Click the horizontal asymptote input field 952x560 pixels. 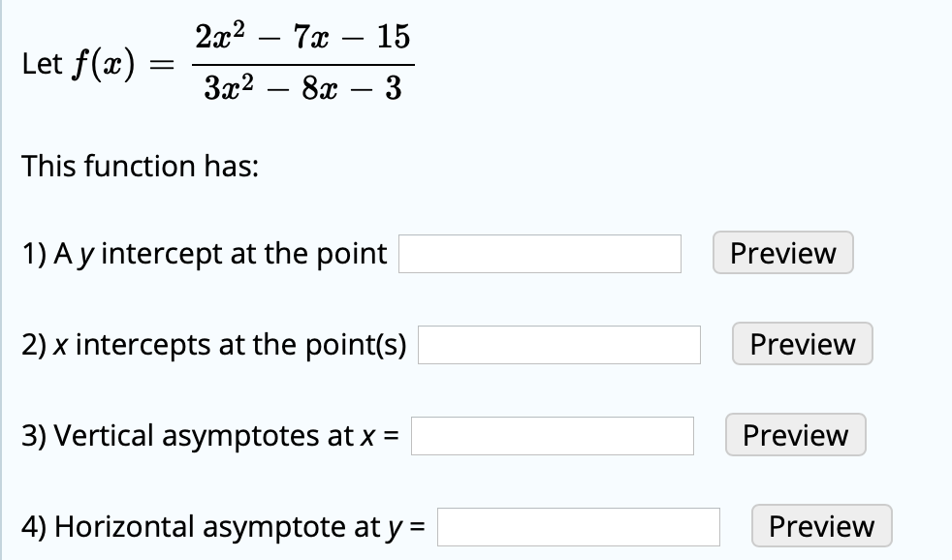(578, 527)
